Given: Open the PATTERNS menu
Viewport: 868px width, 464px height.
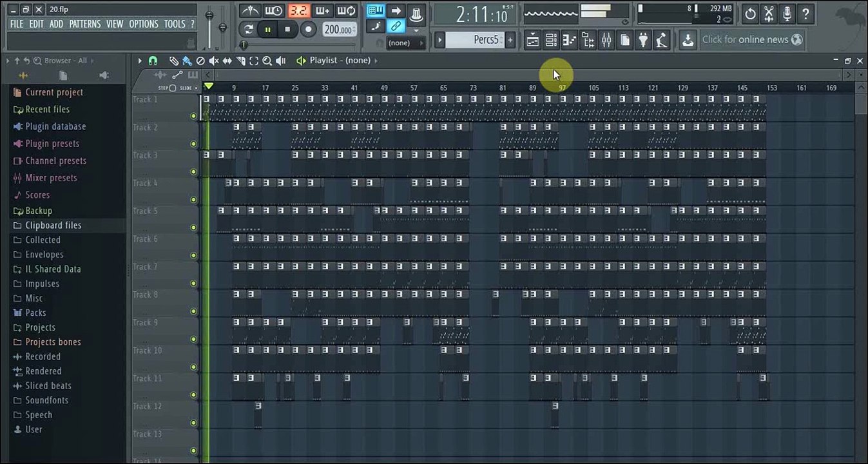Looking at the screenshot, I should [x=85, y=24].
